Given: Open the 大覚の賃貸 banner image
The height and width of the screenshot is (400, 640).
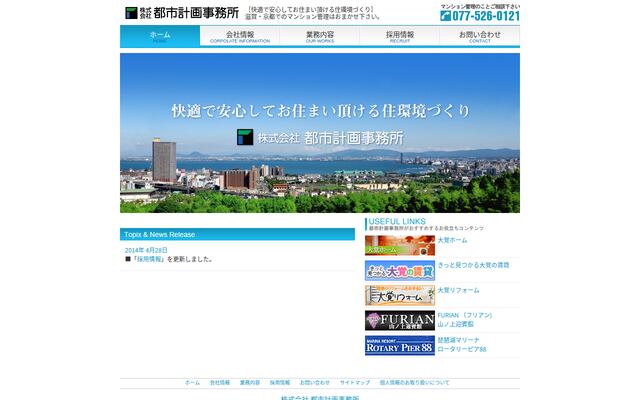Looking at the screenshot, I should coord(400,271).
